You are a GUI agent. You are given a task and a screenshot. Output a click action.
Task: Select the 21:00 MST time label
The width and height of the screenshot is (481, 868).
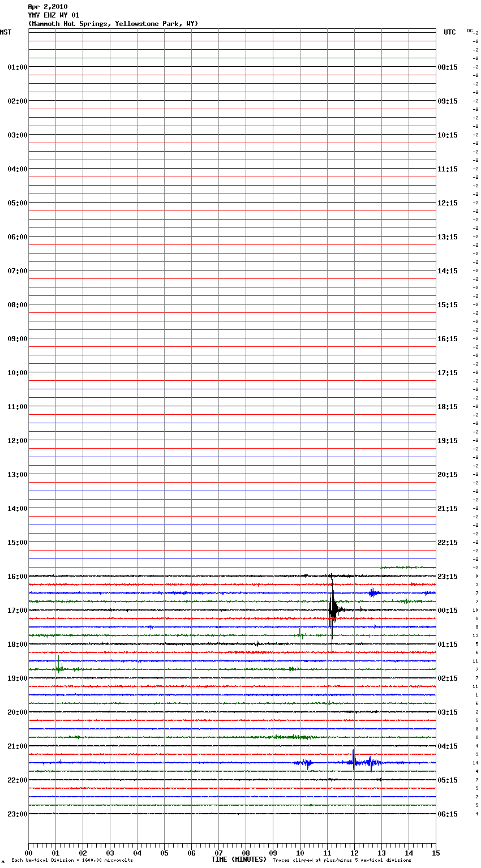coord(18,746)
